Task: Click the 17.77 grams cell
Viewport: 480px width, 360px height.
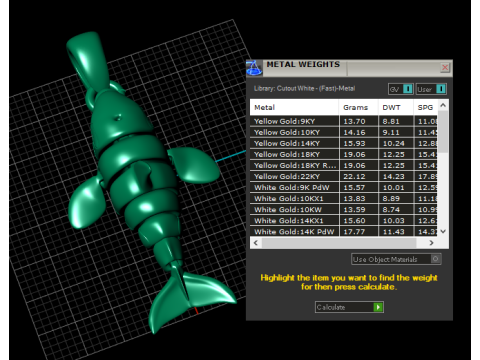Action: (x=359, y=231)
